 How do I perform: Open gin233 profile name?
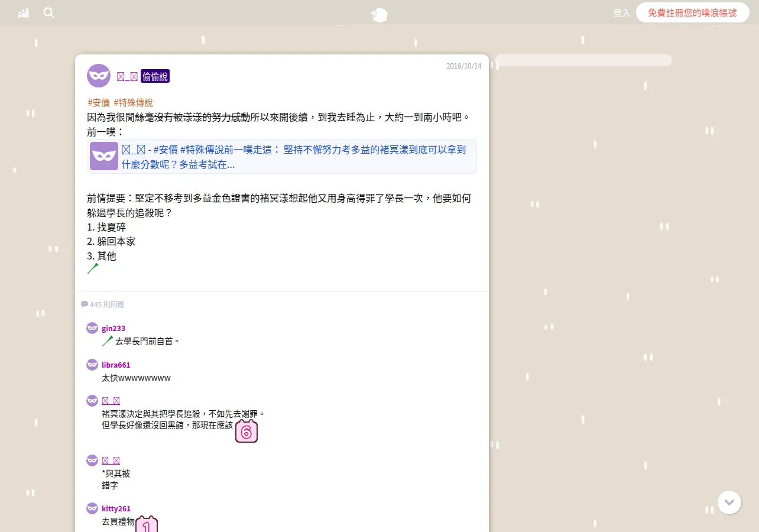pos(113,328)
